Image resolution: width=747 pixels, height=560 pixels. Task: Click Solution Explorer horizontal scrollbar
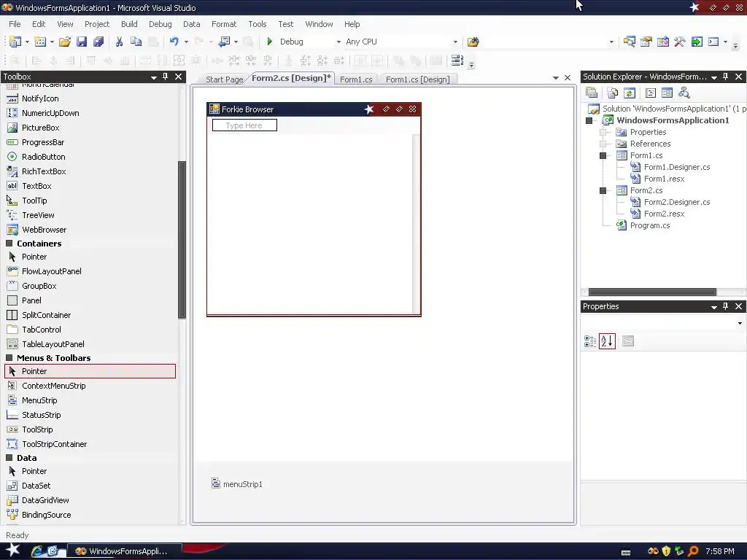click(652, 292)
